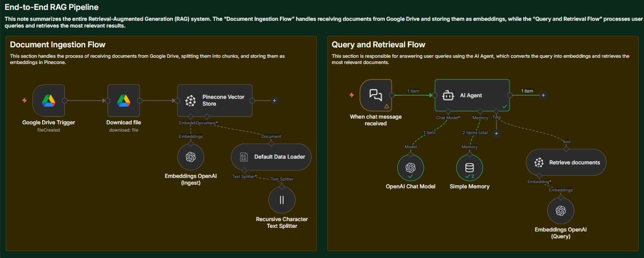
Task: Select the Retrieve documents tool node
Action: tap(566, 162)
